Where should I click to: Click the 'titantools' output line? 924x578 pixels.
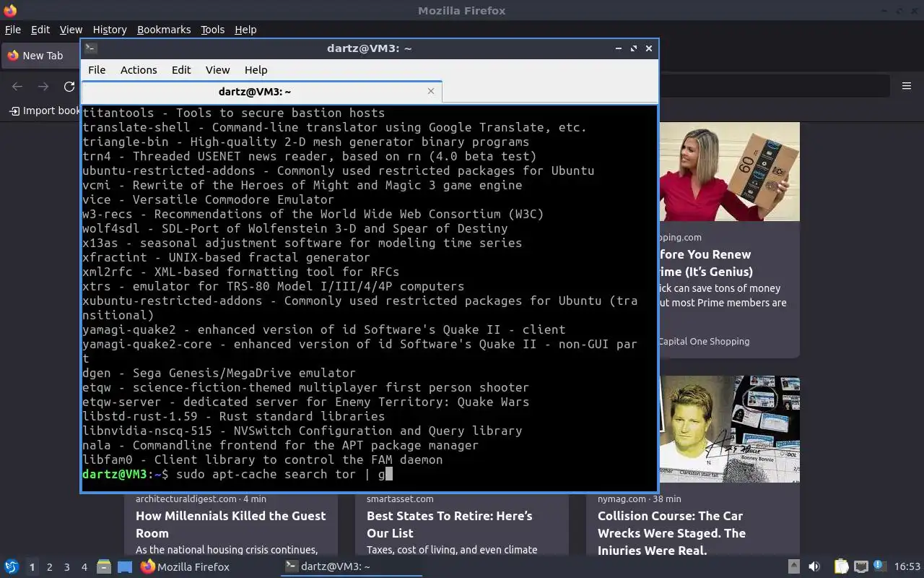click(233, 113)
